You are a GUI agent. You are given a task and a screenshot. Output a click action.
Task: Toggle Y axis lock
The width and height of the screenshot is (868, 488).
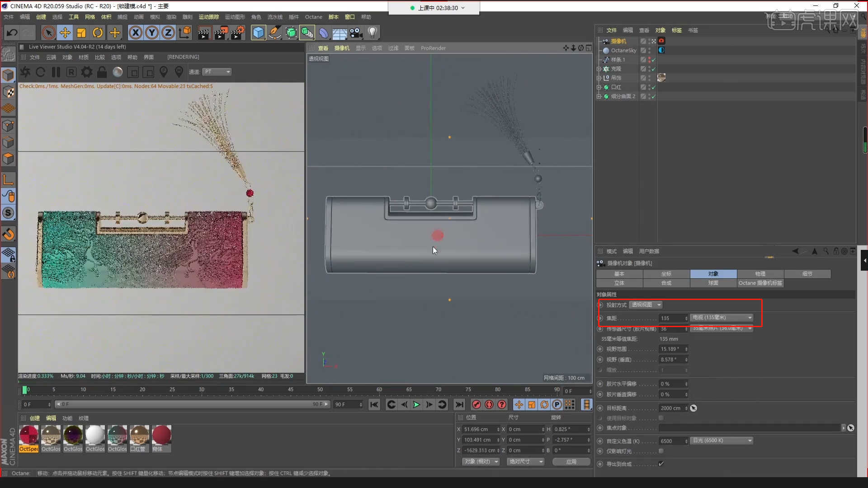(x=152, y=33)
